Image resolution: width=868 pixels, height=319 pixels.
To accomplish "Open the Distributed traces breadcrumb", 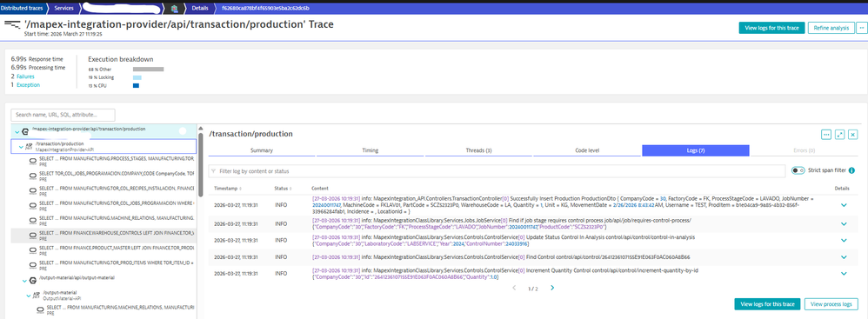I will tap(22, 9).
